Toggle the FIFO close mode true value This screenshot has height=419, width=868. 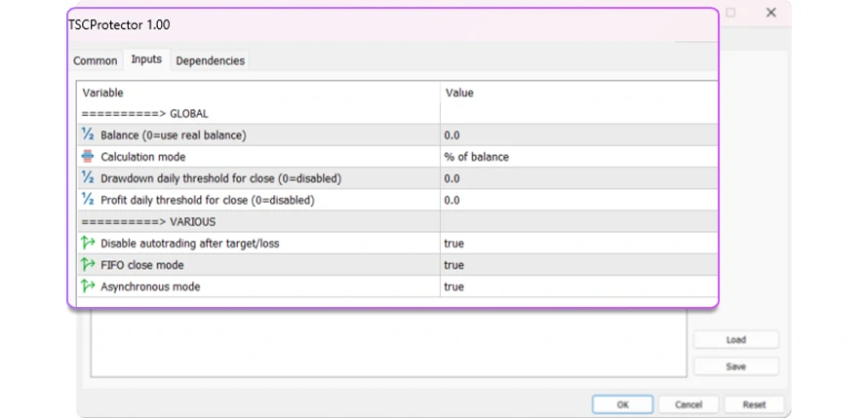coord(454,265)
